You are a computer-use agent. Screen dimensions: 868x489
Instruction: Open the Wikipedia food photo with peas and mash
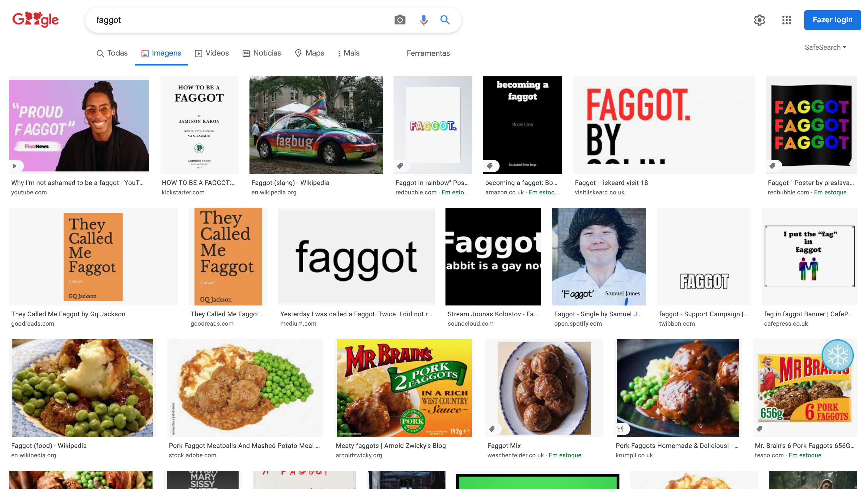(x=82, y=388)
